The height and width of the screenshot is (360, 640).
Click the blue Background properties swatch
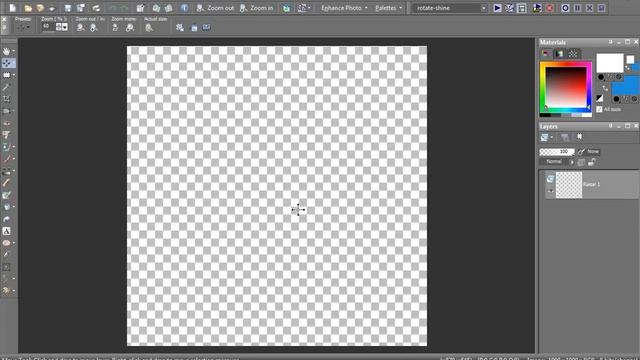click(625, 85)
